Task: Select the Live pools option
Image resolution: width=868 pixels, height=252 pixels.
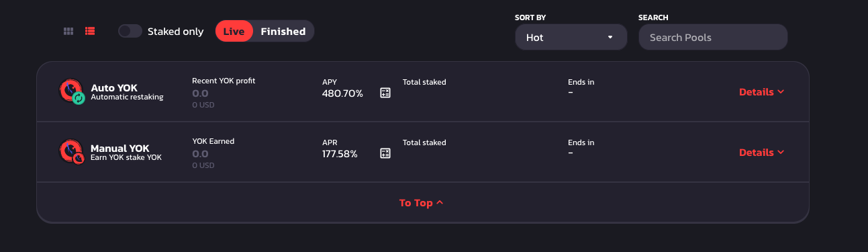Action: click(234, 32)
